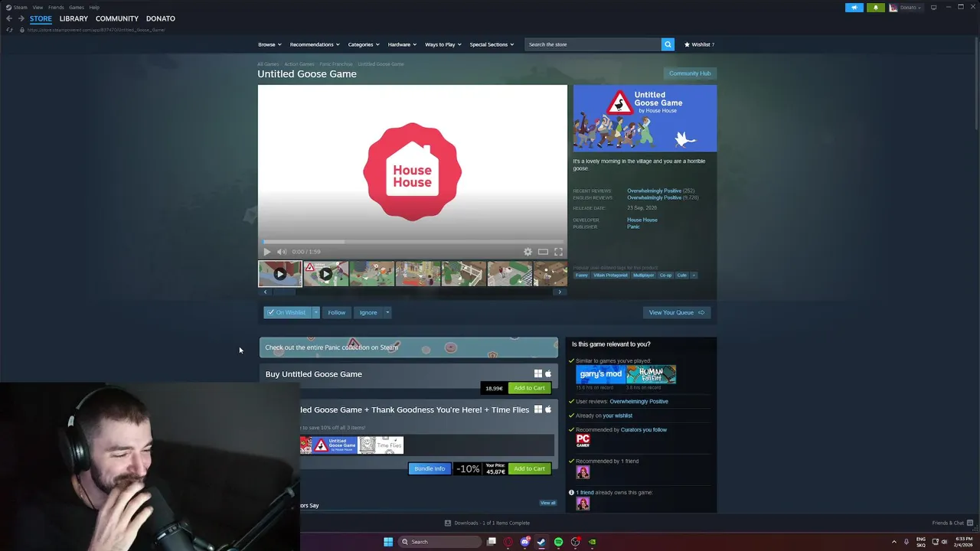Viewport: 980px width, 551px height.
Task: Go back with the back arrow
Action: (9, 18)
